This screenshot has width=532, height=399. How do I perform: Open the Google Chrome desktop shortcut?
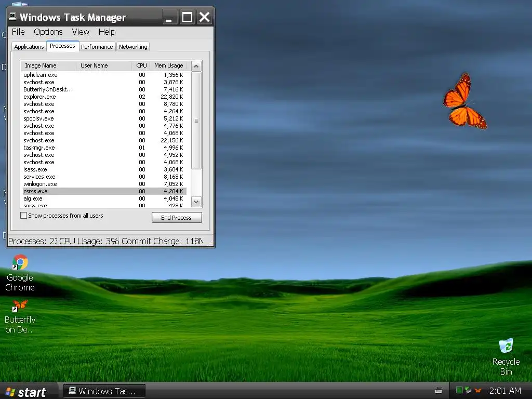pos(20,273)
